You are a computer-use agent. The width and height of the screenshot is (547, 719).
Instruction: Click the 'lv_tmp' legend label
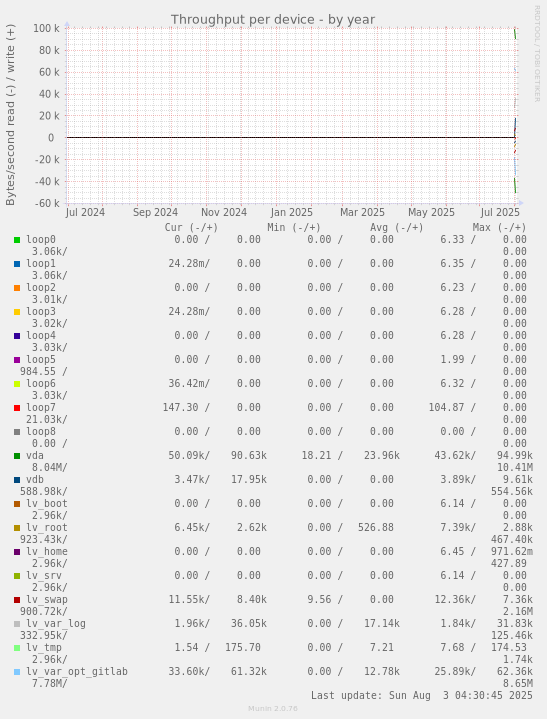tap(44, 647)
